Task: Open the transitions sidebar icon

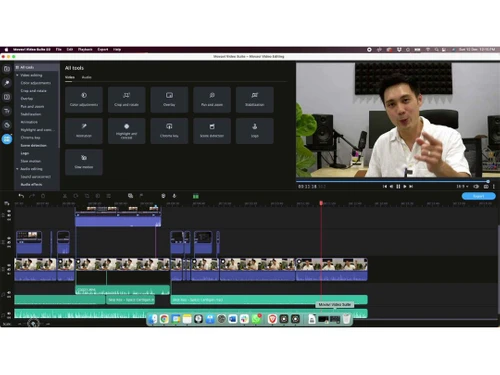Action: [7, 97]
